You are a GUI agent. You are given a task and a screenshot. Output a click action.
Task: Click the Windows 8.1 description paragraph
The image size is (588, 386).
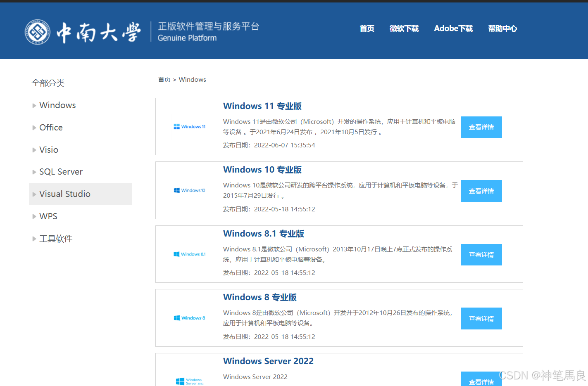pos(338,254)
